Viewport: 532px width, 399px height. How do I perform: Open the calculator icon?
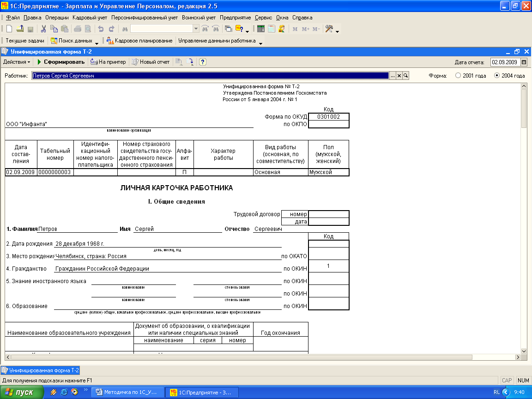(x=261, y=29)
